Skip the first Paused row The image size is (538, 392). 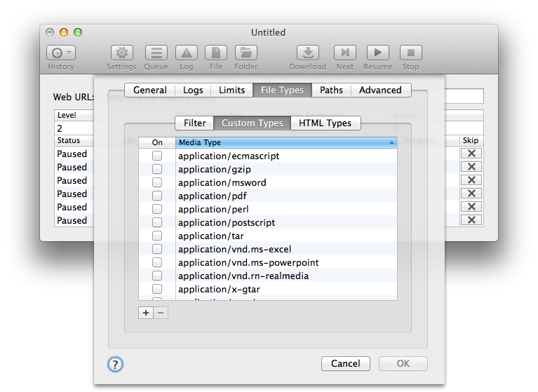[x=471, y=154]
